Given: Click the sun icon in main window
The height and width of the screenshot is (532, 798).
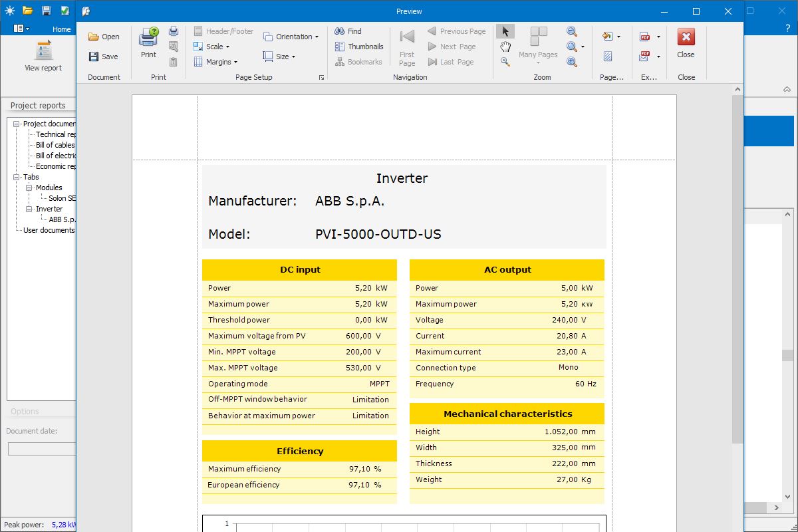Looking at the screenshot, I should [9, 11].
